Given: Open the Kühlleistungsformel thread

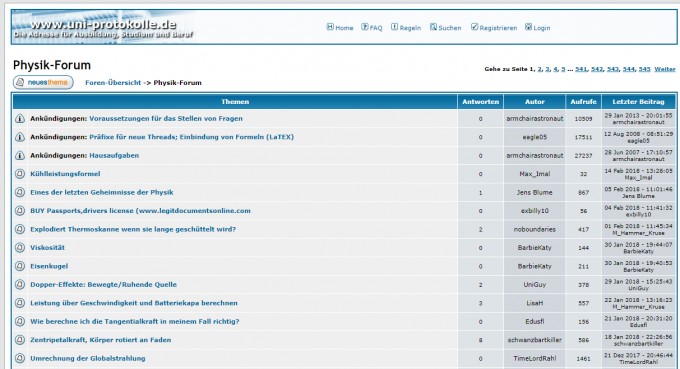Looking at the screenshot, I should [65, 173].
